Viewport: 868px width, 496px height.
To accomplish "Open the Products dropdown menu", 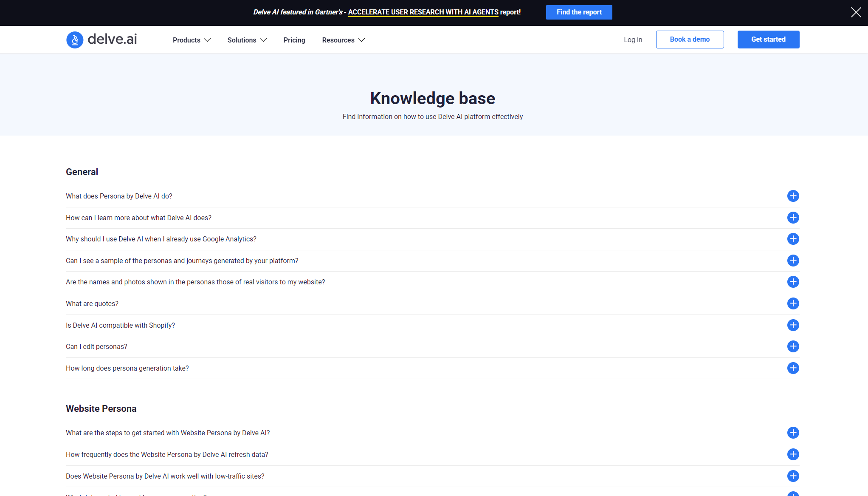I will (x=192, y=40).
